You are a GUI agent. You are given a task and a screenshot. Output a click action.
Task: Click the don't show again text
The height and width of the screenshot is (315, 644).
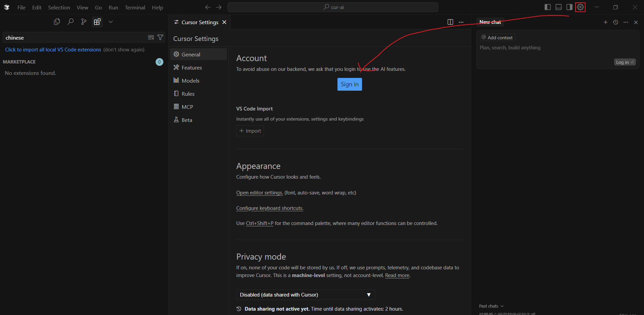(124, 49)
